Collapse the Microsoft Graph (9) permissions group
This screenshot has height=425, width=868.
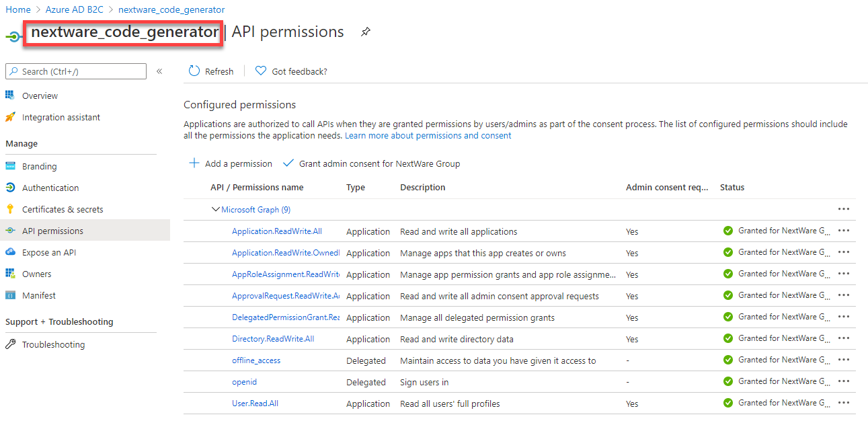point(216,210)
